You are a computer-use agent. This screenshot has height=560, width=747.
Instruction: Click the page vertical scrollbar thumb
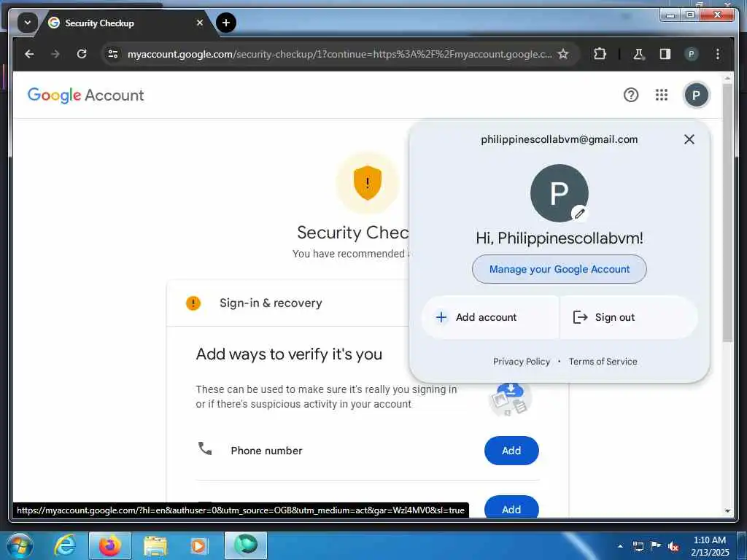point(727,213)
